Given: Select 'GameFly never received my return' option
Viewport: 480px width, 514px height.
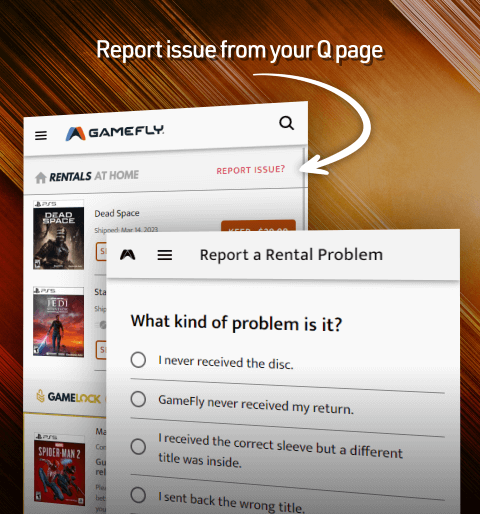Looking at the screenshot, I should pos(138,399).
